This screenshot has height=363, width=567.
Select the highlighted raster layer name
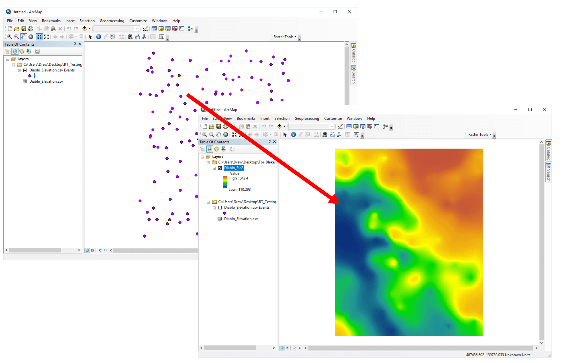click(234, 168)
